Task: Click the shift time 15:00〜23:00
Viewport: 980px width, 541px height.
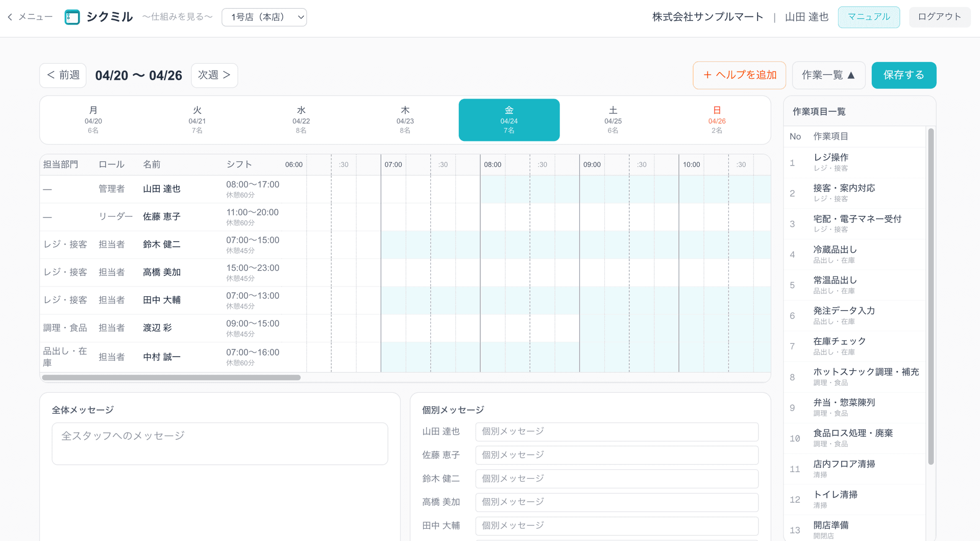Action: 253,268
